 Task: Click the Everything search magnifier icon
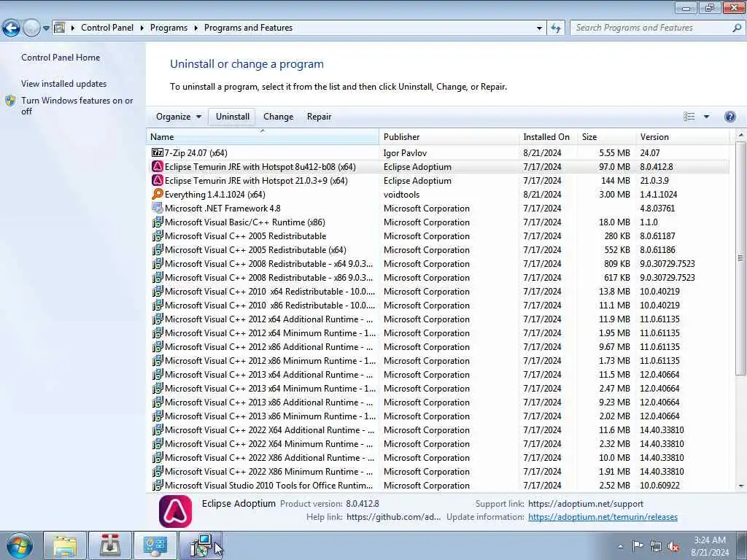(158, 194)
